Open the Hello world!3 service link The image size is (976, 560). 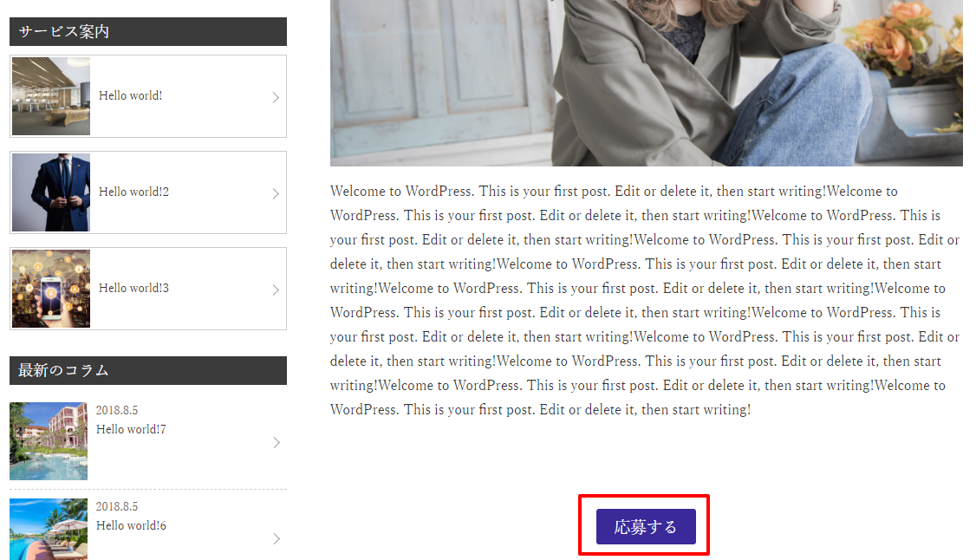133,288
